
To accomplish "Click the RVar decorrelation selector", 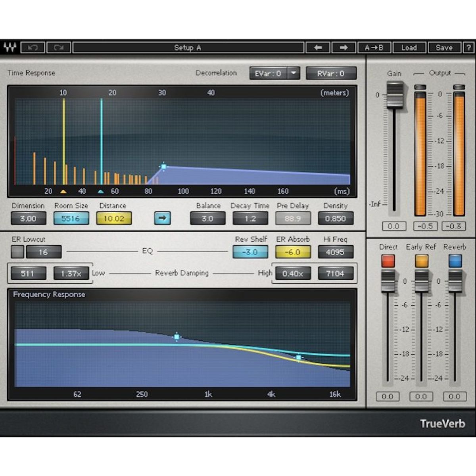I will point(331,73).
